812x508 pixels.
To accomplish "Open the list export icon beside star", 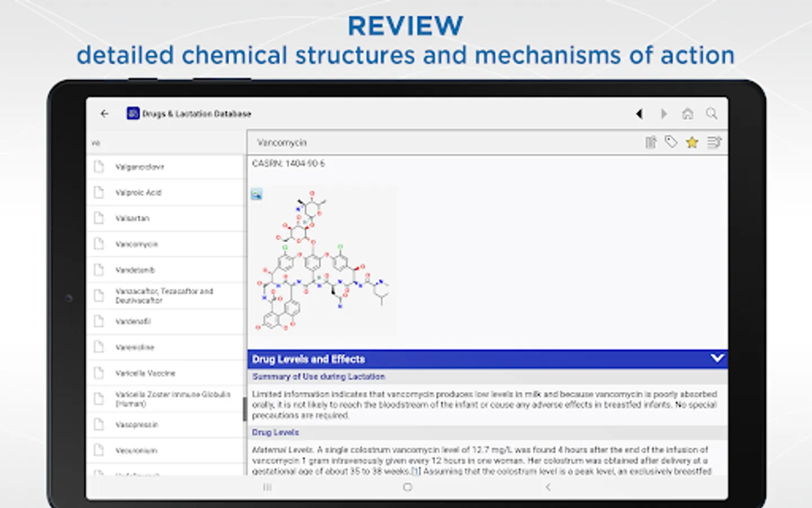I will pos(714,142).
